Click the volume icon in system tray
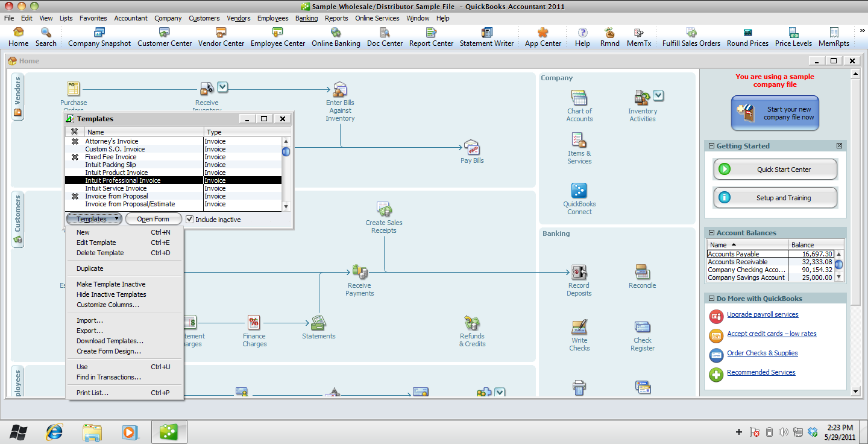Screen dimensions: 868x444 tap(783, 432)
